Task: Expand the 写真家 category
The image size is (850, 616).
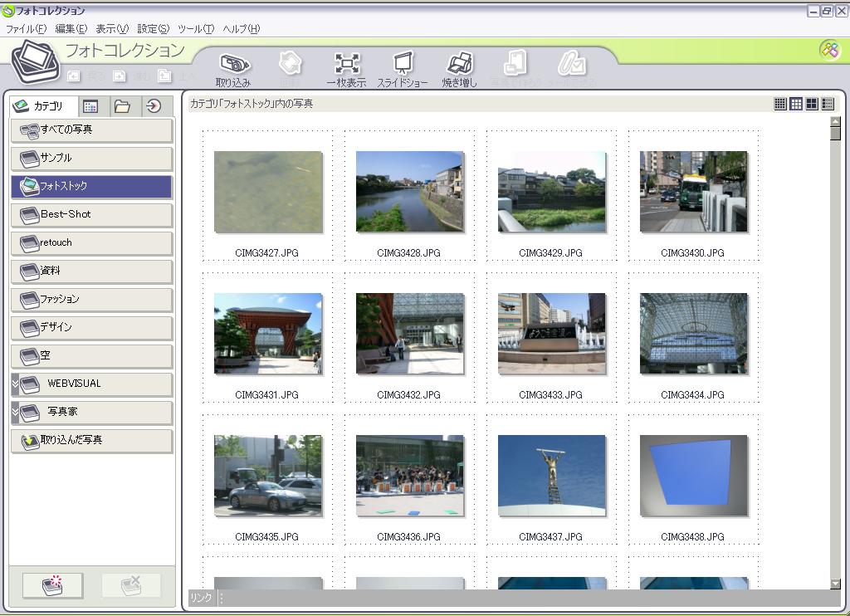Action: tap(15, 412)
